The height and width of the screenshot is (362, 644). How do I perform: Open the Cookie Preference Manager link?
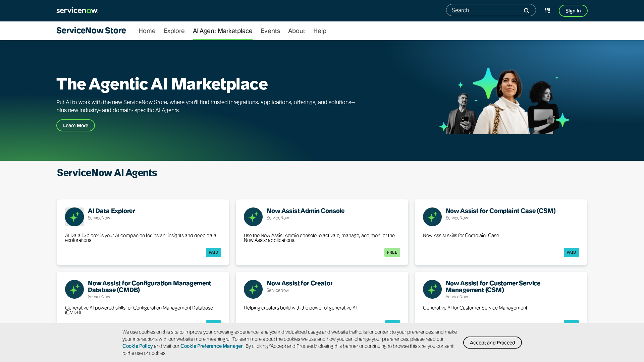coord(211,346)
